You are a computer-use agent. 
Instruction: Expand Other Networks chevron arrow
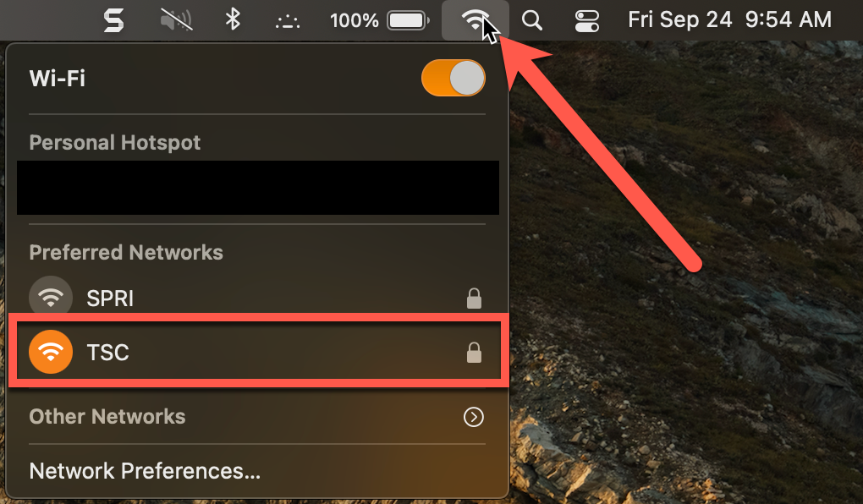474,417
